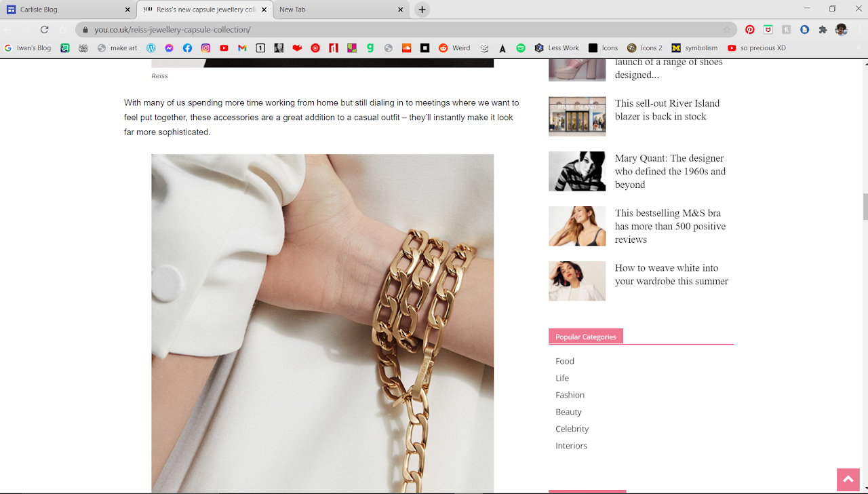
Task: Click the Pinterest extension icon
Action: (749, 30)
